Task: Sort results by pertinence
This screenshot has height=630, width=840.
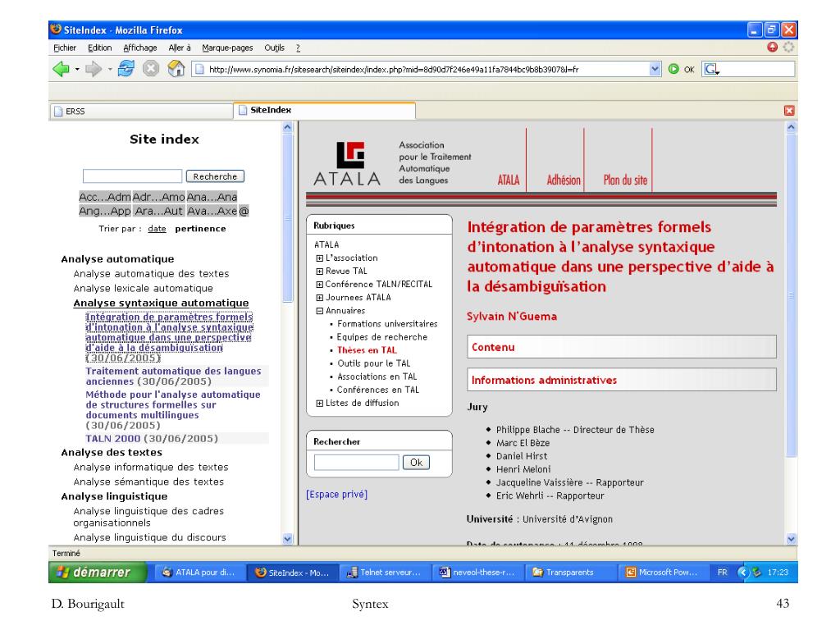Action: pos(200,229)
